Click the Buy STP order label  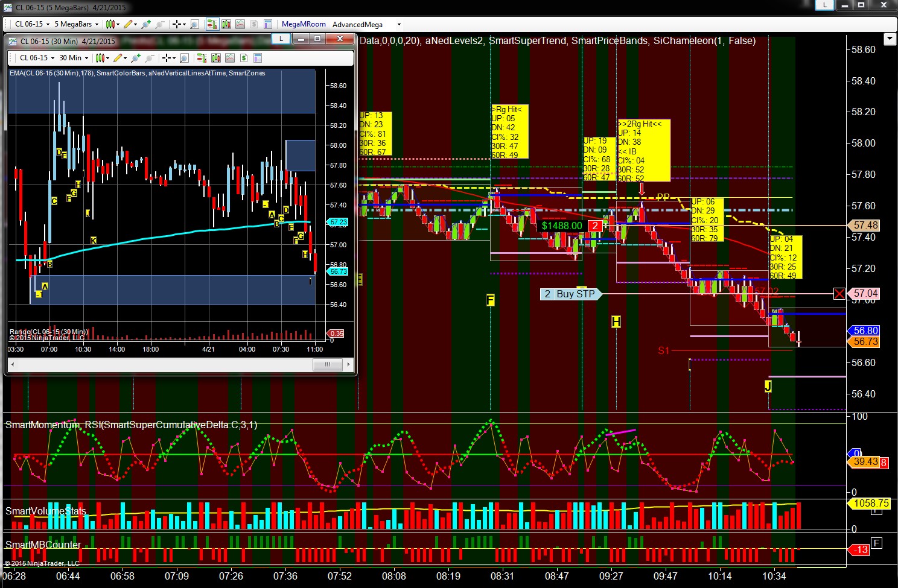tap(570, 294)
